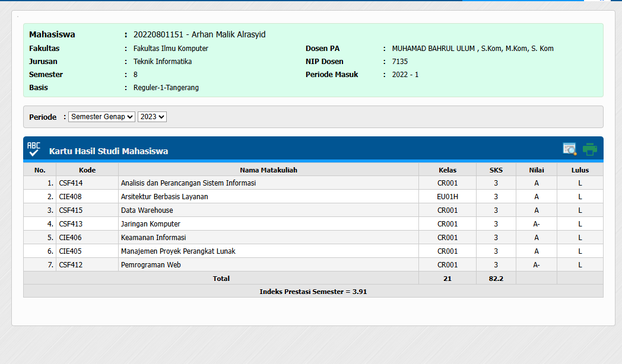
Task: Click the Nilai column header
Action: click(x=536, y=170)
